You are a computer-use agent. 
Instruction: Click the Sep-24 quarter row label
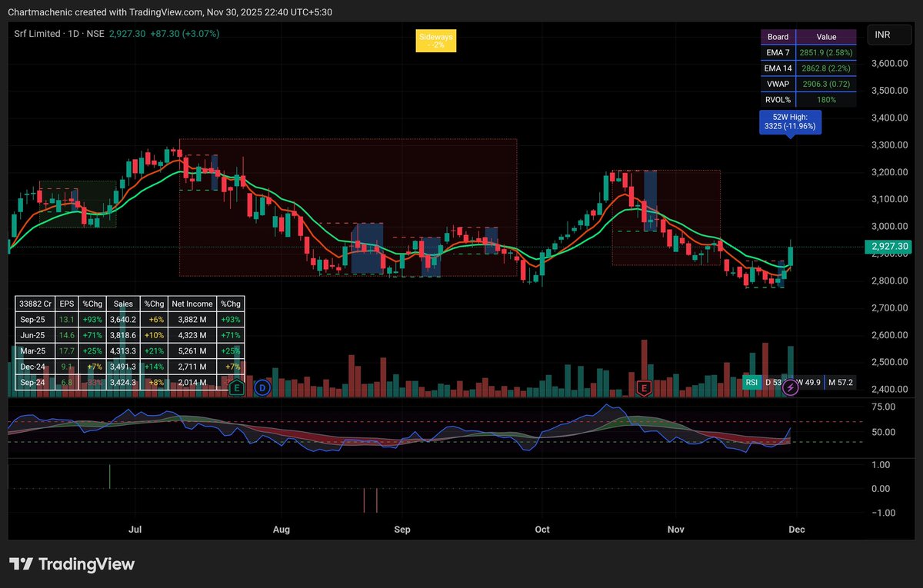[34, 382]
